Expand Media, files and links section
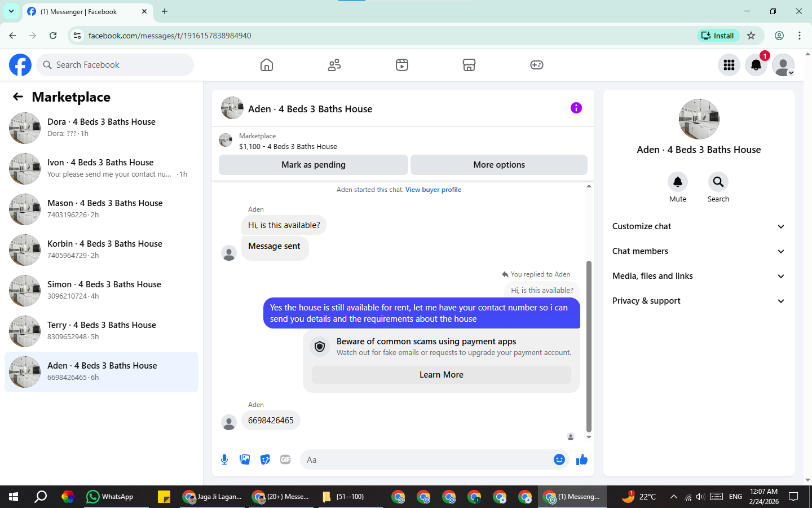This screenshot has height=508, width=812. coord(699,276)
